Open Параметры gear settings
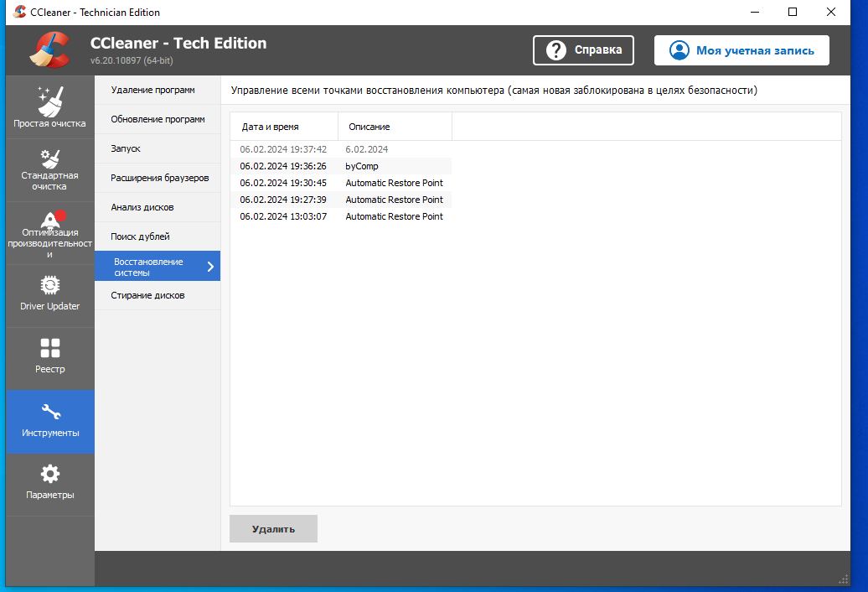 coord(49,485)
